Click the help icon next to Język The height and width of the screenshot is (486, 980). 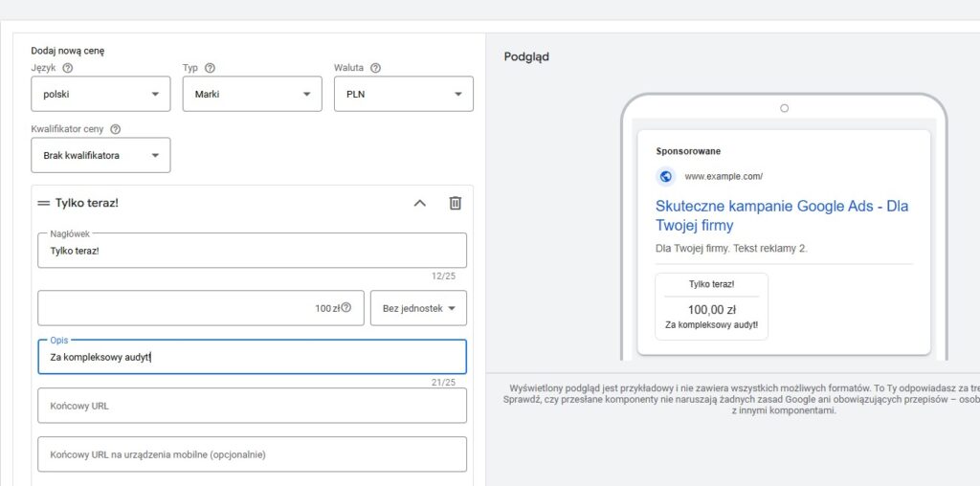pos(68,68)
